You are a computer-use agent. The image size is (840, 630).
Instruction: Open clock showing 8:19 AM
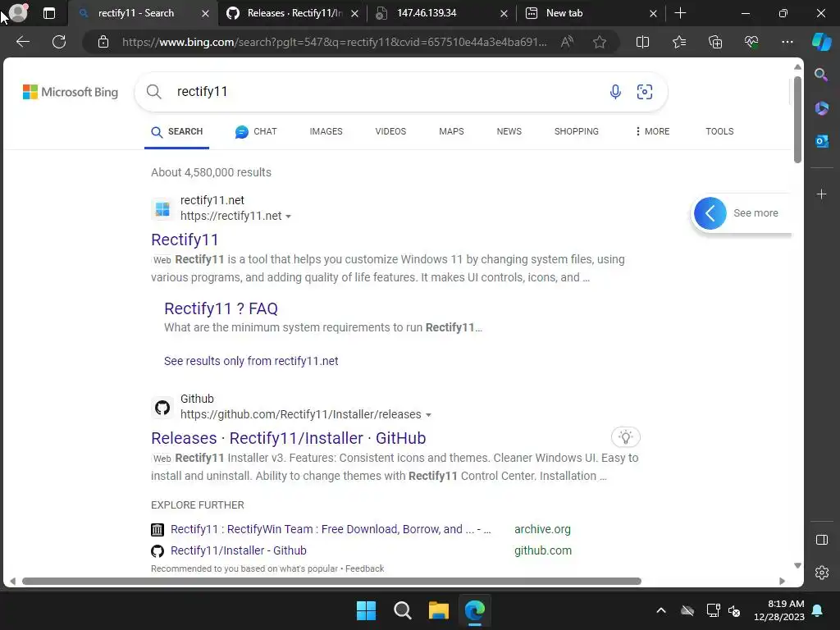[779, 610]
